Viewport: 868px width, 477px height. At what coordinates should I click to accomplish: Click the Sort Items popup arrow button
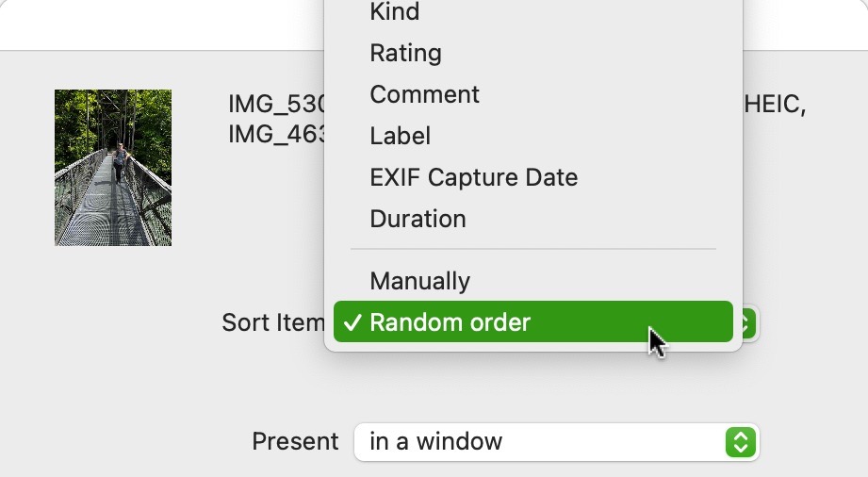[x=748, y=322]
